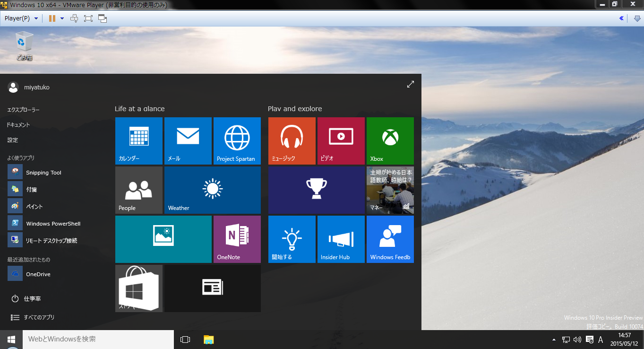This screenshot has width=644, height=349.
Task: Open the Store shopping bag tile
Action: (139, 288)
